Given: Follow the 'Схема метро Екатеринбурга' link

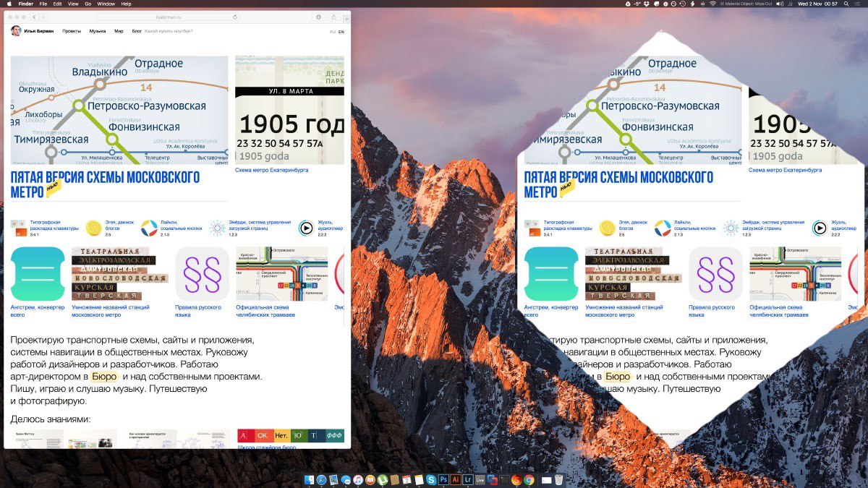Looking at the screenshot, I should pos(272,170).
